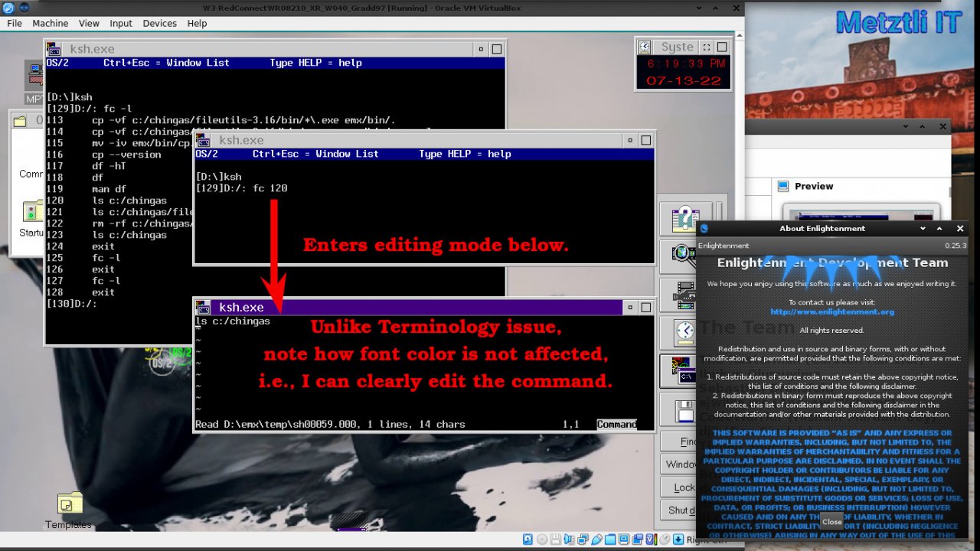The width and height of the screenshot is (980, 551).
Task: Open the VirtualBox File menu
Action: click(15, 24)
